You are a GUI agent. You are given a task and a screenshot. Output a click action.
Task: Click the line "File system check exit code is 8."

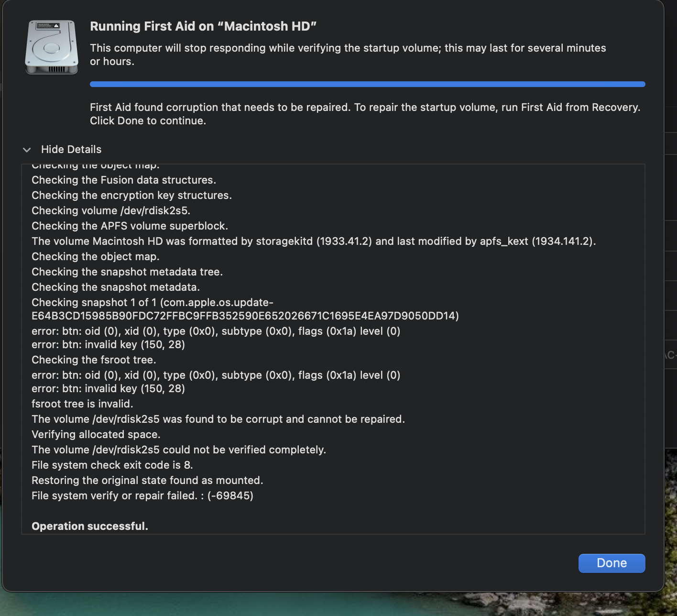pos(112,465)
